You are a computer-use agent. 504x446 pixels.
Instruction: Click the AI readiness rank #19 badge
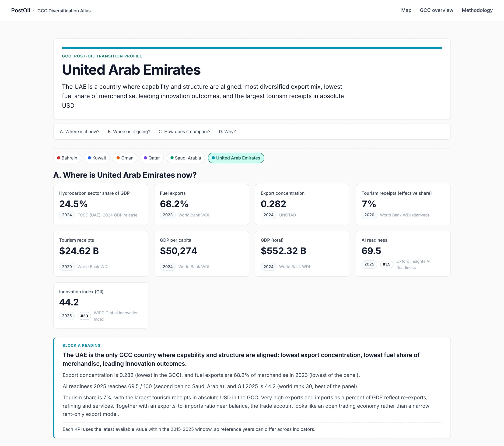[387, 264]
